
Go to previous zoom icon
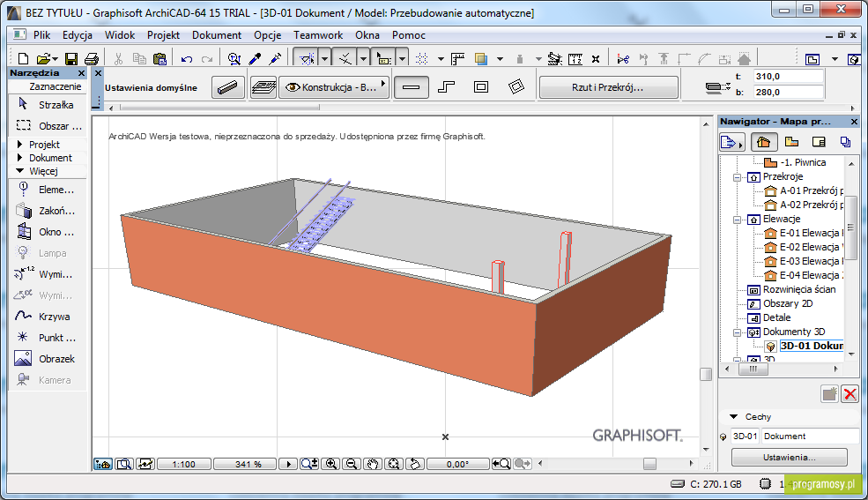(501, 464)
